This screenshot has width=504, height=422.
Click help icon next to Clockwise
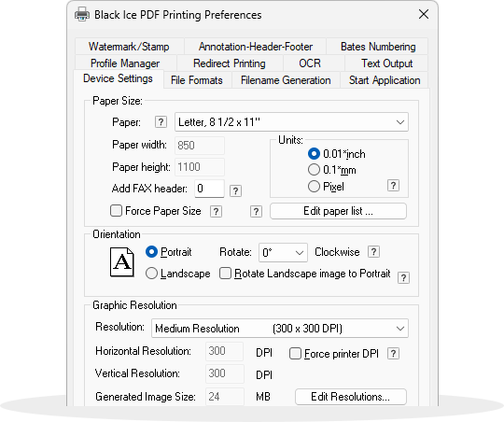[373, 251]
